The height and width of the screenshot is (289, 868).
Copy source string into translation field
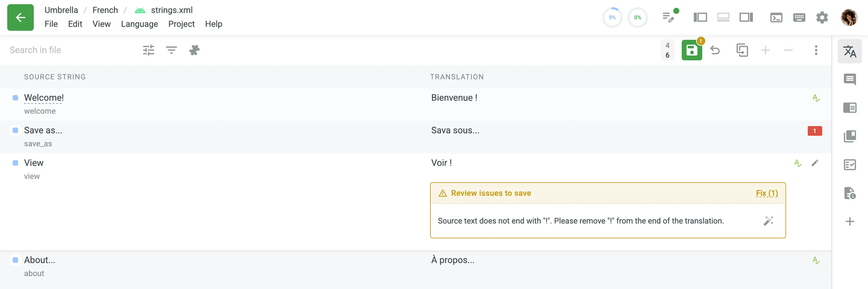(741, 50)
